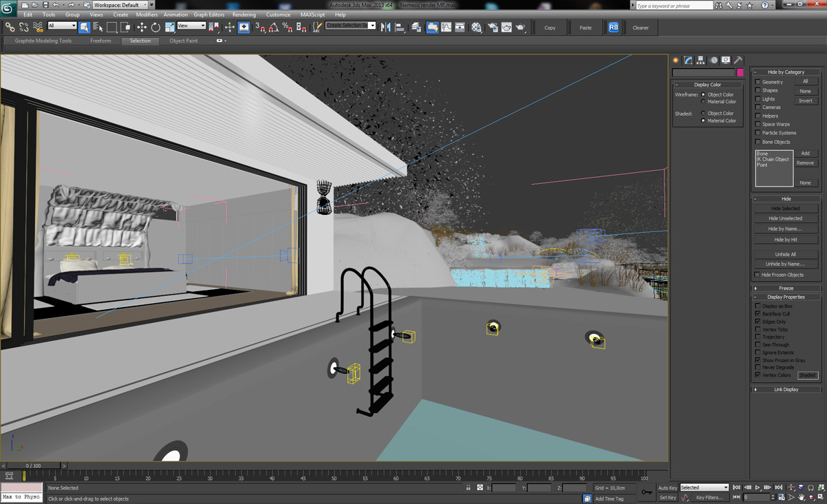Open the selection filter All dropdown
Viewport: 827px width, 504px height.
pos(62,26)
